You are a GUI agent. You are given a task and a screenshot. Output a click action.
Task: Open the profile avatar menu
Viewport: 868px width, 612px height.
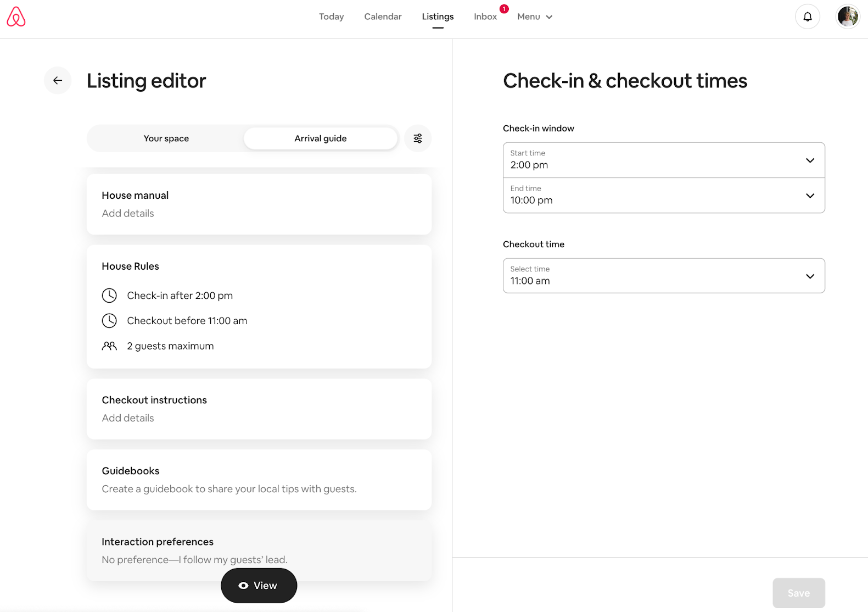[x=847, y=16]
